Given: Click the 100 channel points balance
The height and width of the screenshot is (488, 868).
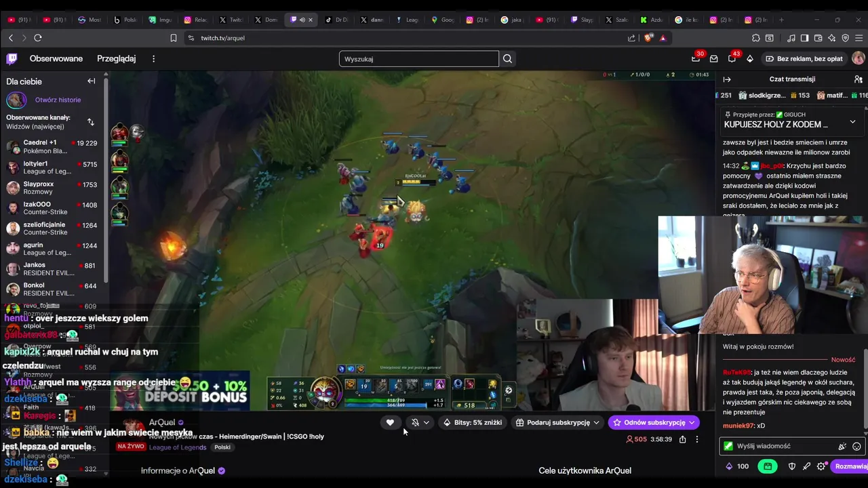Looking at the screenshot, I should pos(737,466).
